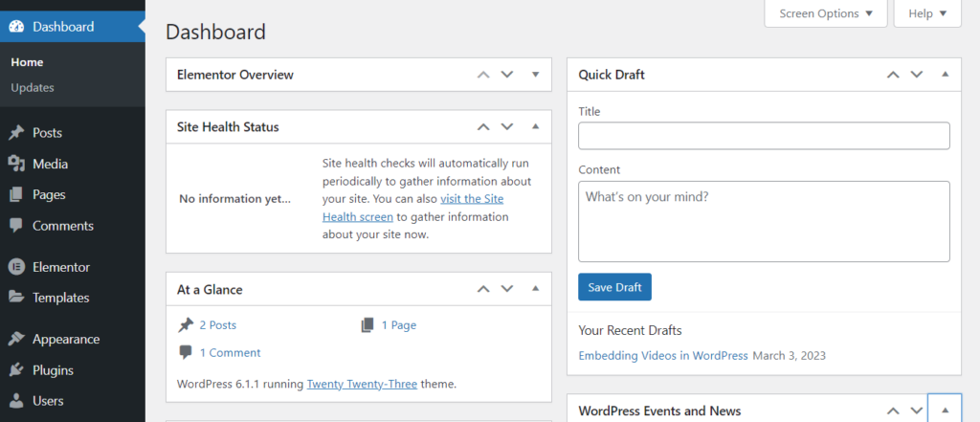Move Site Health Status widget up

pos(483,127)
